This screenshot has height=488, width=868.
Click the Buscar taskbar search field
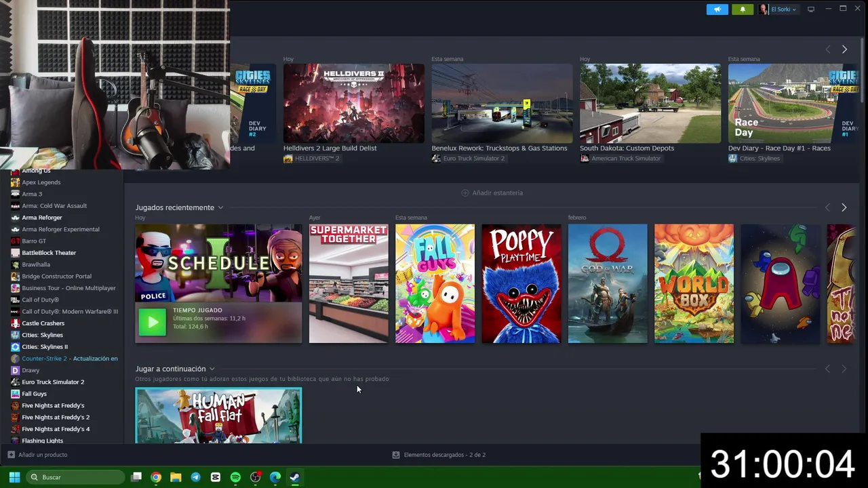click(75, 477)
